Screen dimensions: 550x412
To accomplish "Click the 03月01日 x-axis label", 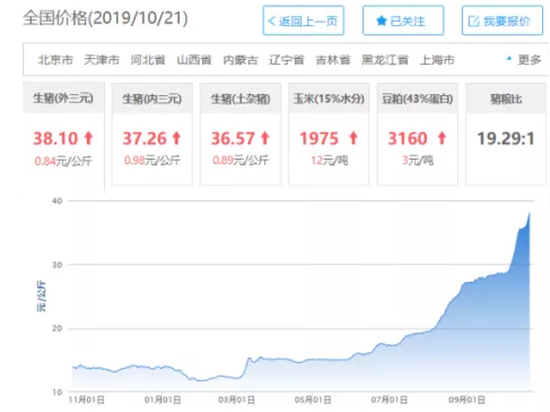I will click(236, 400).
